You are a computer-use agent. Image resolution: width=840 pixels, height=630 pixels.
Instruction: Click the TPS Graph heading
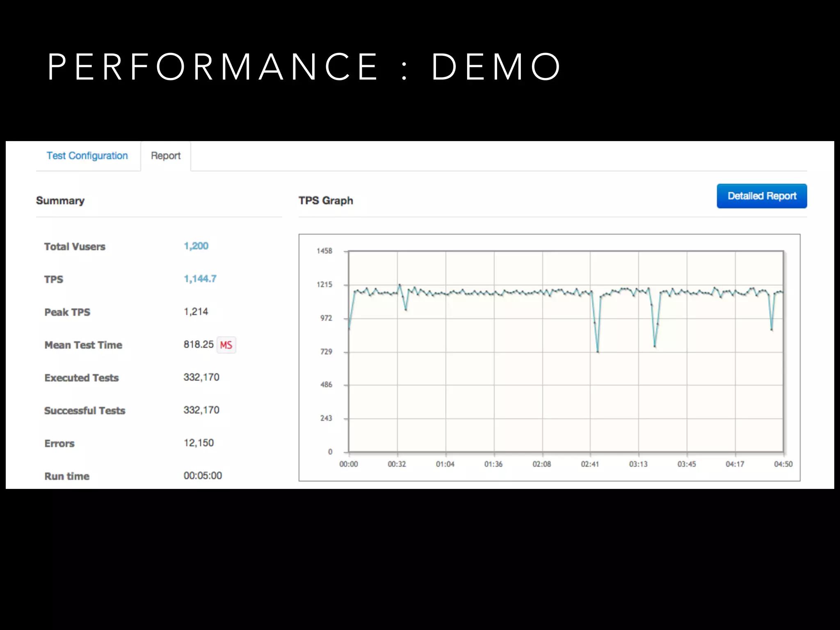coord(326,201)
